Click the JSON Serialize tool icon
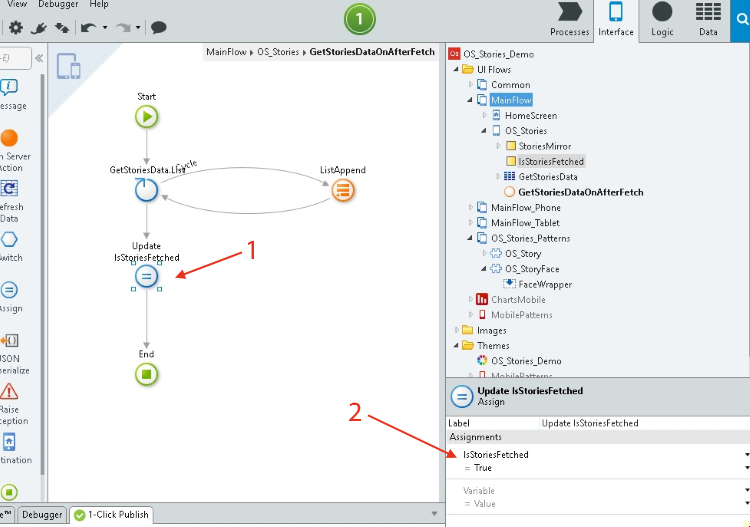This screenshot has width=750, height=527. pos(8,341)
